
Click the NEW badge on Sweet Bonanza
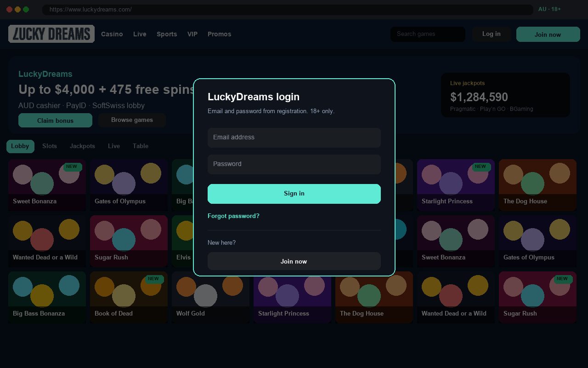point(72,167)
